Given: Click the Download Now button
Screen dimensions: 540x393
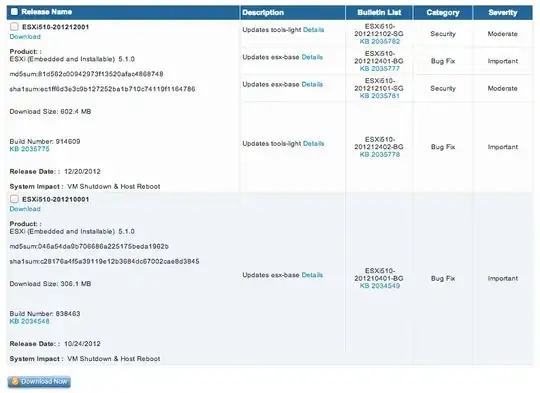Looking at the screenshot, I should (39, 381).
